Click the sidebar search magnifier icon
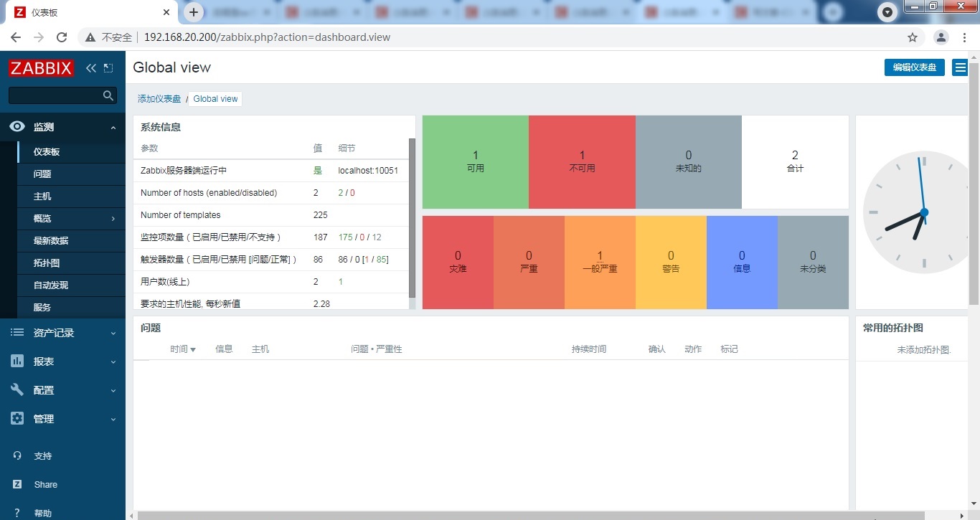Viewport: 980px width, 520px height. point(108,95)
